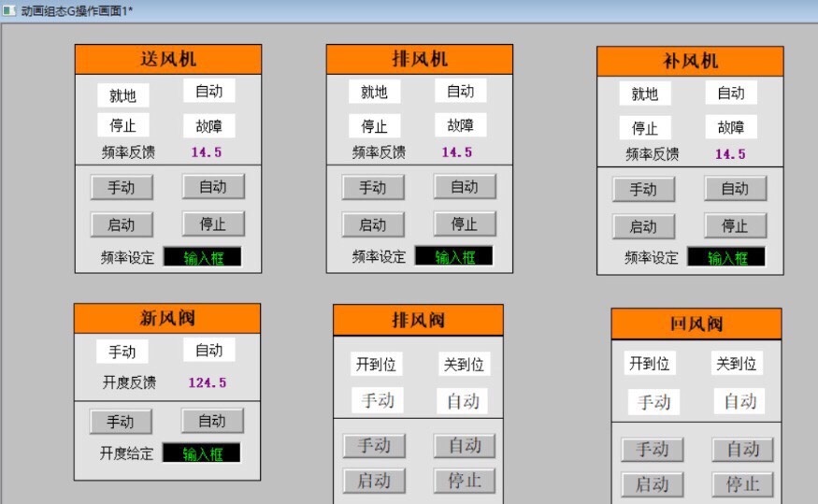Select the 就地 status indicator in 送风机
Viewport: 818px width, 504px height.
(123, 95)
